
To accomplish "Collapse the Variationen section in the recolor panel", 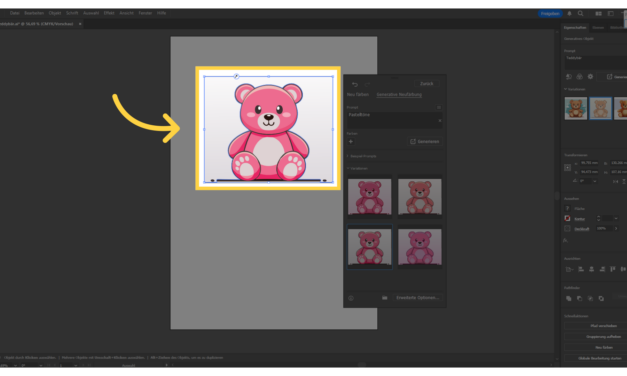I will (348, 168).
